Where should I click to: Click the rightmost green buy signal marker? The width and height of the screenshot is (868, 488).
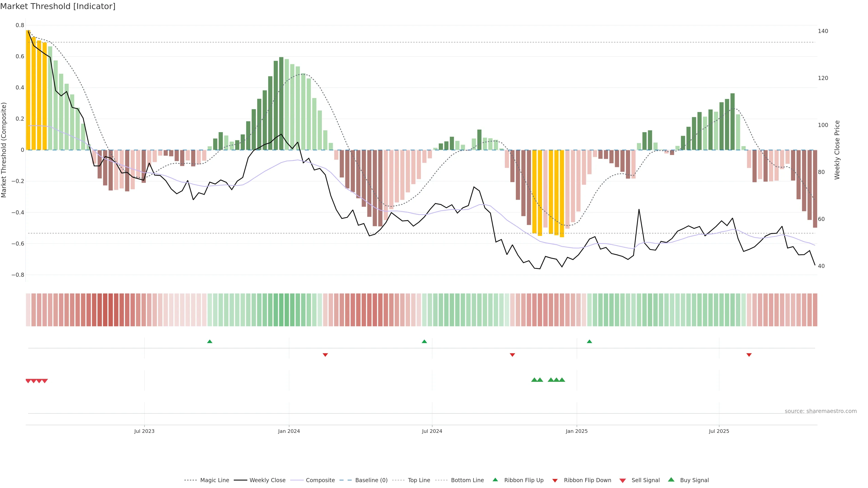pos(562,380)
